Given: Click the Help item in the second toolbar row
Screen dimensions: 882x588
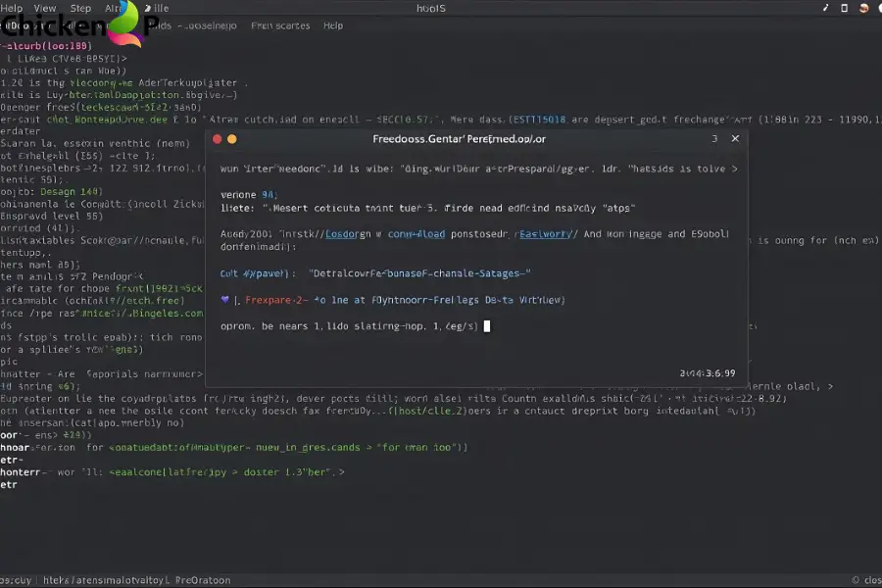Looking at the screenshot, I should point(333,26).
